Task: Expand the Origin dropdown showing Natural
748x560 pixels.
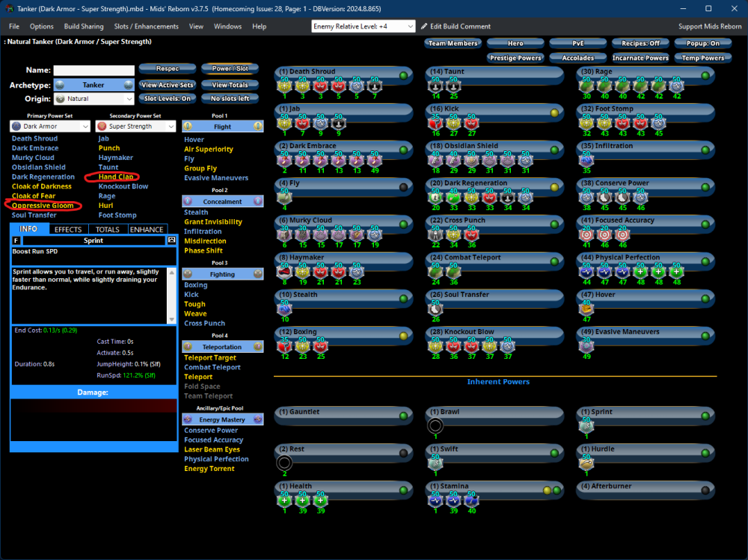Action: click(x=94, y=99)
